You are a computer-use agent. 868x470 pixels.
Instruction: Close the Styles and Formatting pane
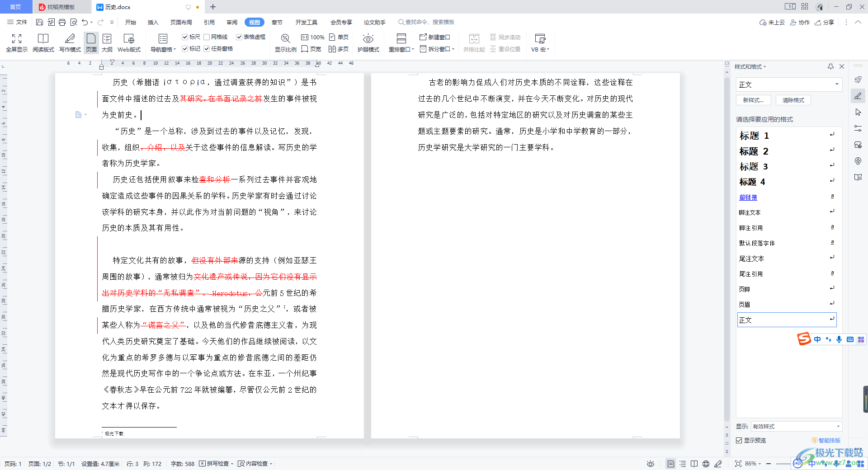[842, 66]
